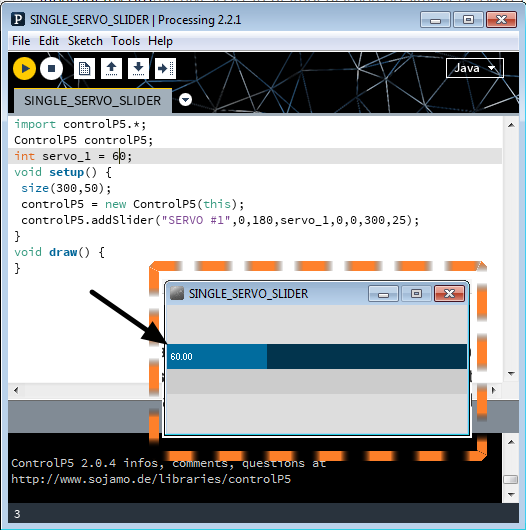Minimize the SINGLE_SERVO_SLIDER sketch window
526x530 pixels.
click(x=383, y=293)
